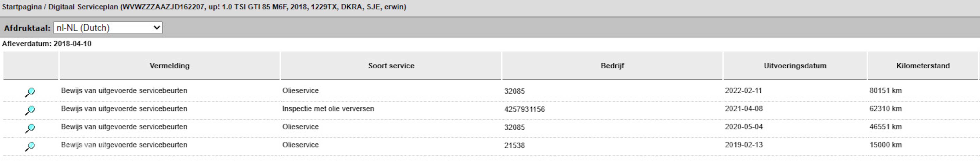The image size is (980, 162).
Task: Select company number 4257931156
Action: 524,109
